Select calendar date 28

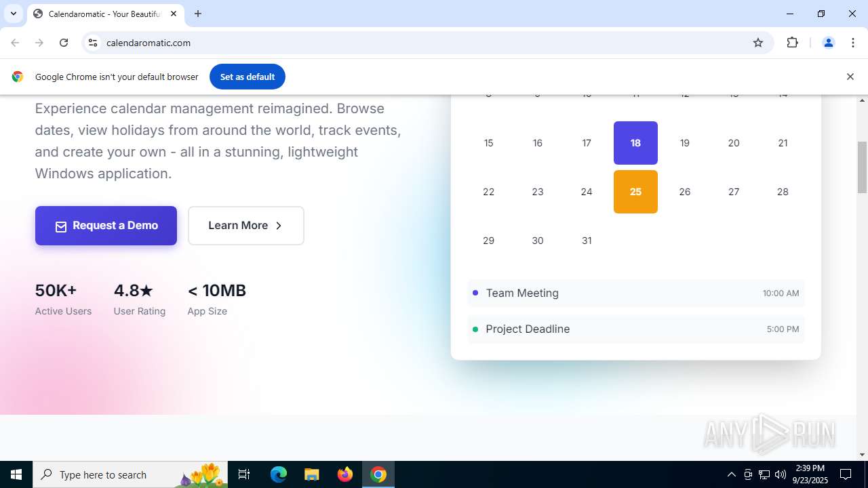[x=783, y=192]
